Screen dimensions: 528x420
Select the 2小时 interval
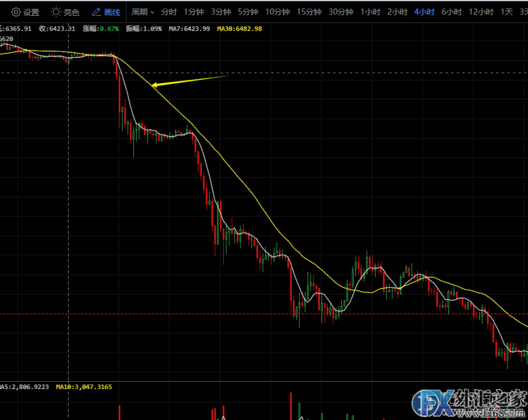(x=397, y=12)
